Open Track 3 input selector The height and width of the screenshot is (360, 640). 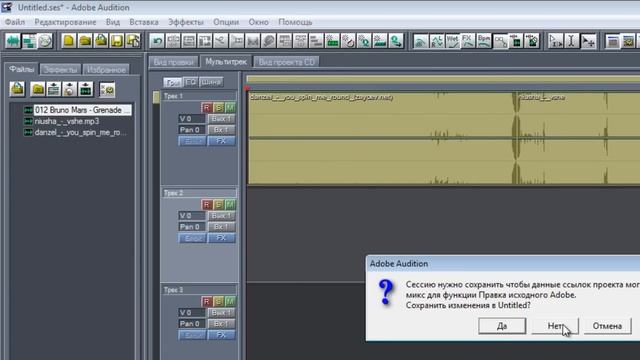tap(222, 324)
